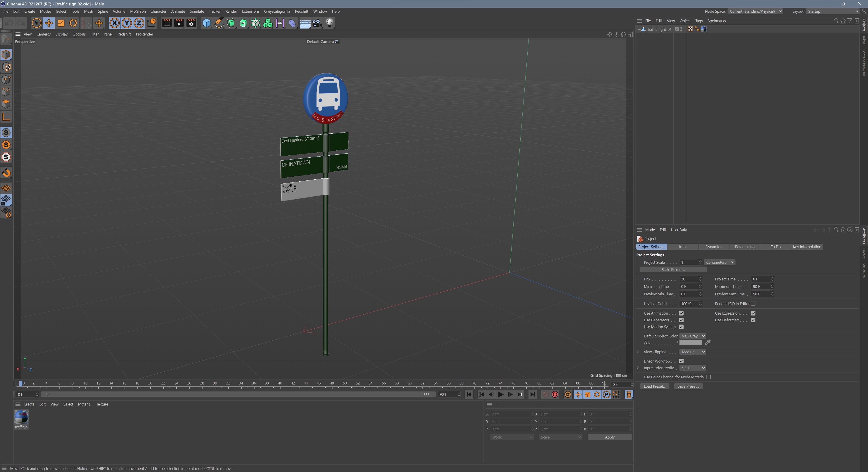Expand View Clipping settings arrow

click(638, 352)
